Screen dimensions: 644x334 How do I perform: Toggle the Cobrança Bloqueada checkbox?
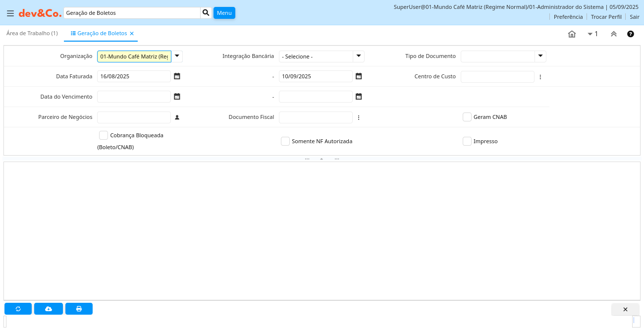(104, 135)
